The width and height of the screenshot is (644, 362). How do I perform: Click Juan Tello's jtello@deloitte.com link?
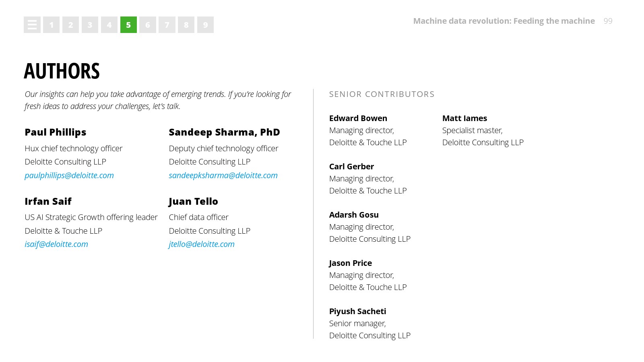[x=202, y=244]
